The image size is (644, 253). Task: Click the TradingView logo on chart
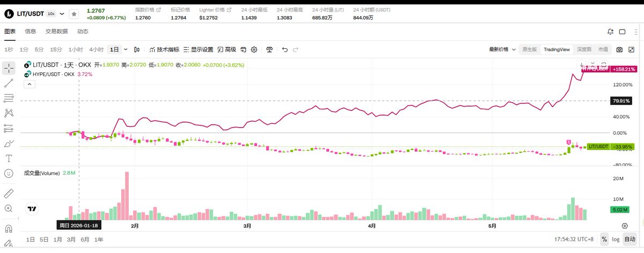click(x=32, y=209)
